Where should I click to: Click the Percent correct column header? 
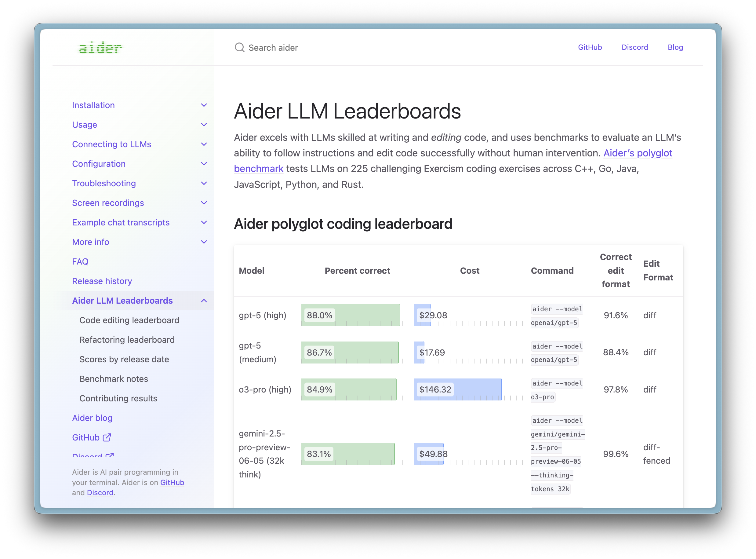tap(357, 271)
